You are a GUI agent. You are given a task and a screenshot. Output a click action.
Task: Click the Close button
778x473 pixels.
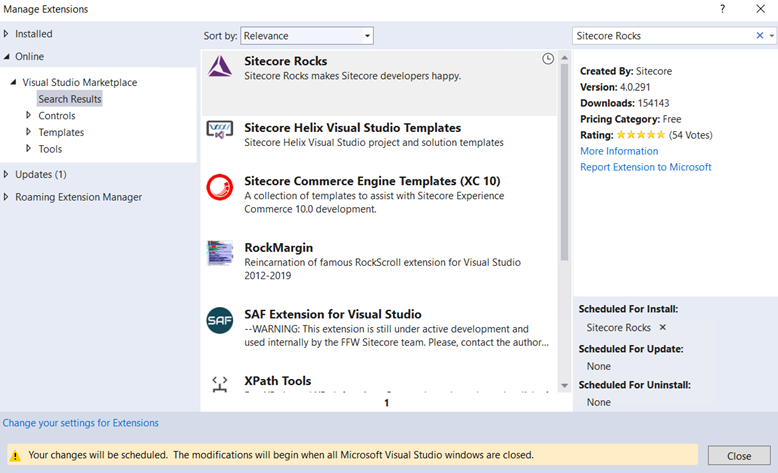[739, 456]
